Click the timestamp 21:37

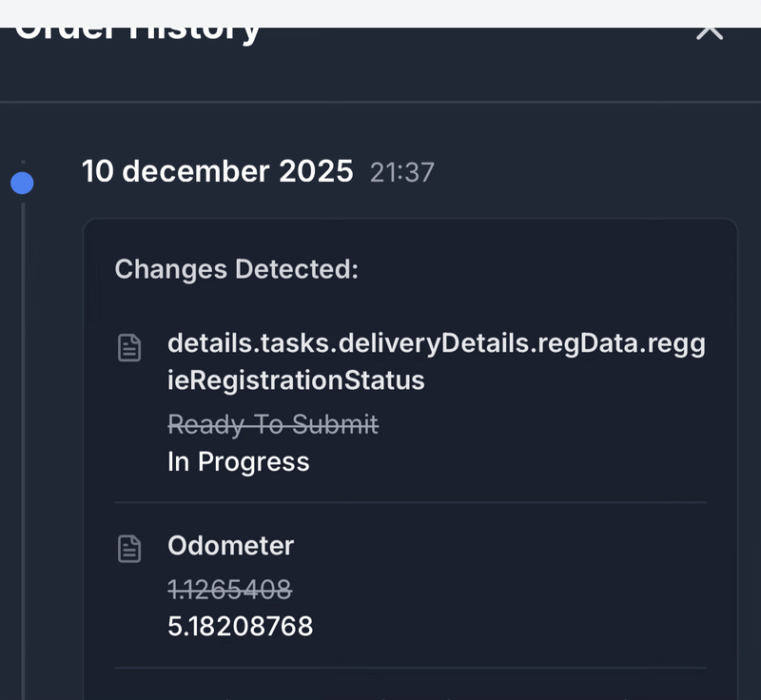pos(401,173)
